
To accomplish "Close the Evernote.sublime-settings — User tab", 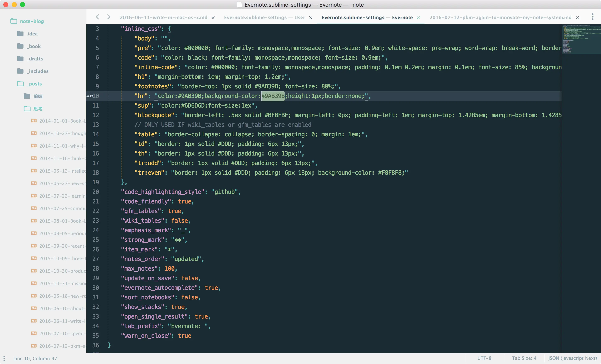I will (x=311, y=18).
